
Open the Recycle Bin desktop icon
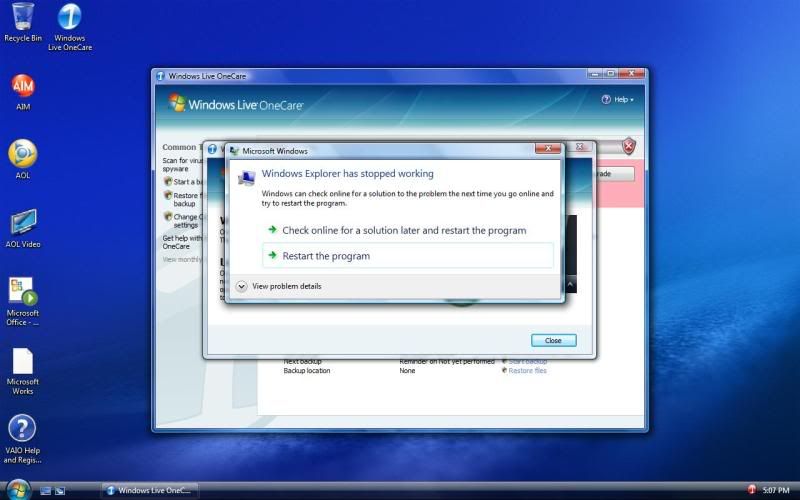coord(23,22)
